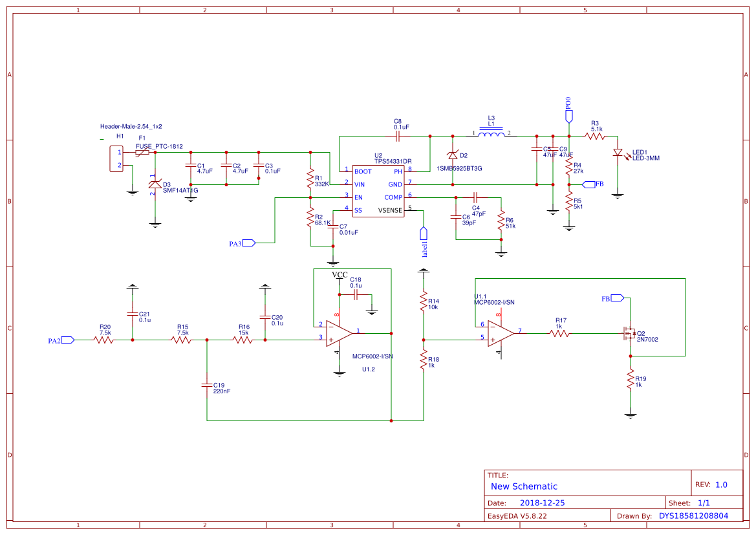Click the 'EasyEDA V5.8.22' text
The width and height of the screenshot is (756, 535).
tap(517, 516)
